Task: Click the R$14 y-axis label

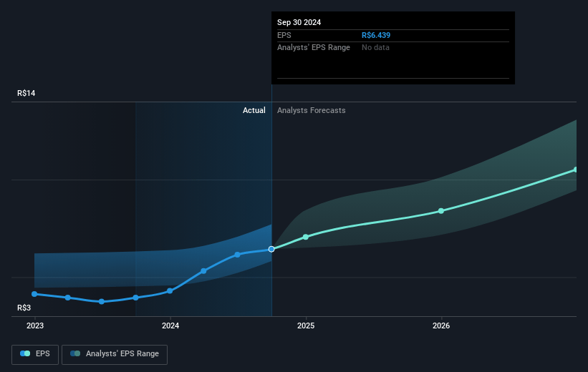Action: point(26,93)
